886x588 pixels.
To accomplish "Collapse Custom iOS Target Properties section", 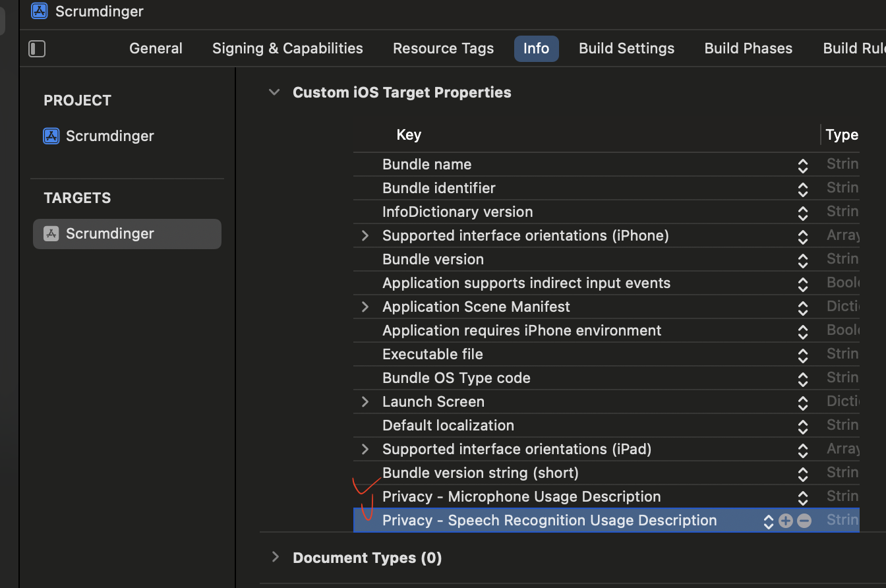I will [x=274, y=92].
